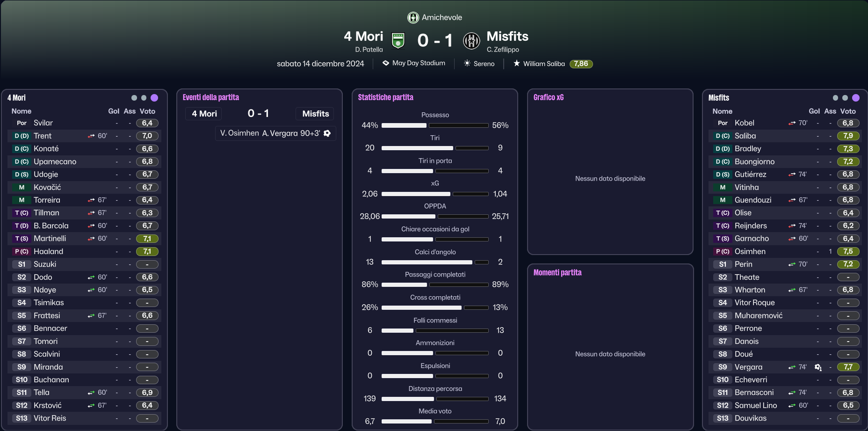Select the purple active dot in 4 Mori panel
Screen dimensions: 868x431
point(154,98)
